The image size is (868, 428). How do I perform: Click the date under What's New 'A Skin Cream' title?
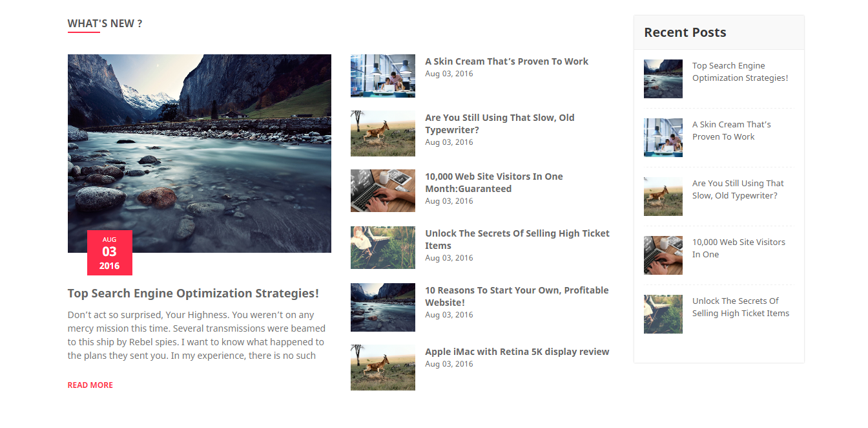[x=449, y=74]
